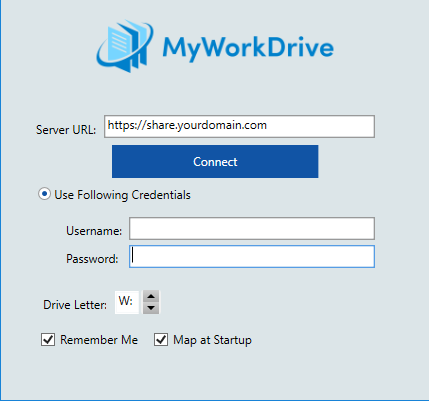Select the Use Following Credentials radio button

tap(44, 194)
